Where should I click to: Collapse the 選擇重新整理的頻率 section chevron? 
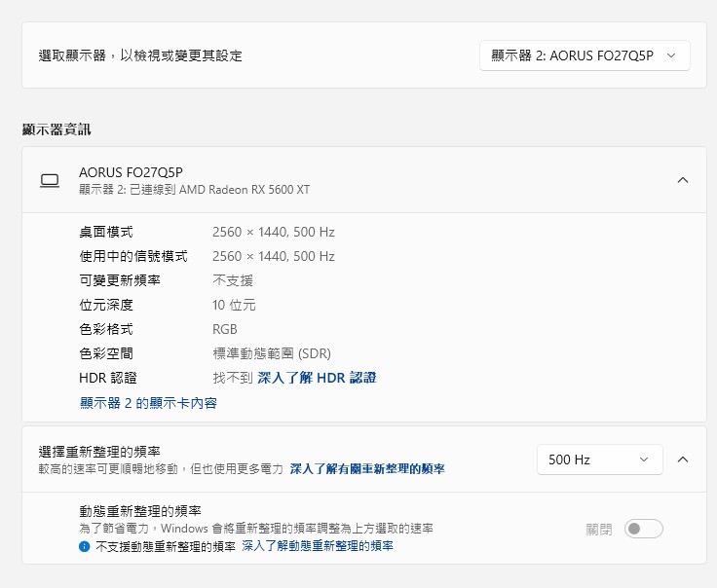click(682, 459)
